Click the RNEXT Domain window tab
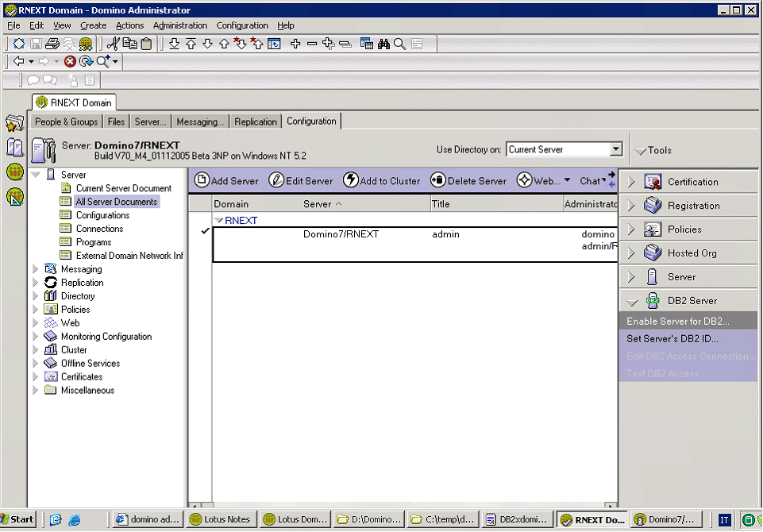 coord(74,102)
